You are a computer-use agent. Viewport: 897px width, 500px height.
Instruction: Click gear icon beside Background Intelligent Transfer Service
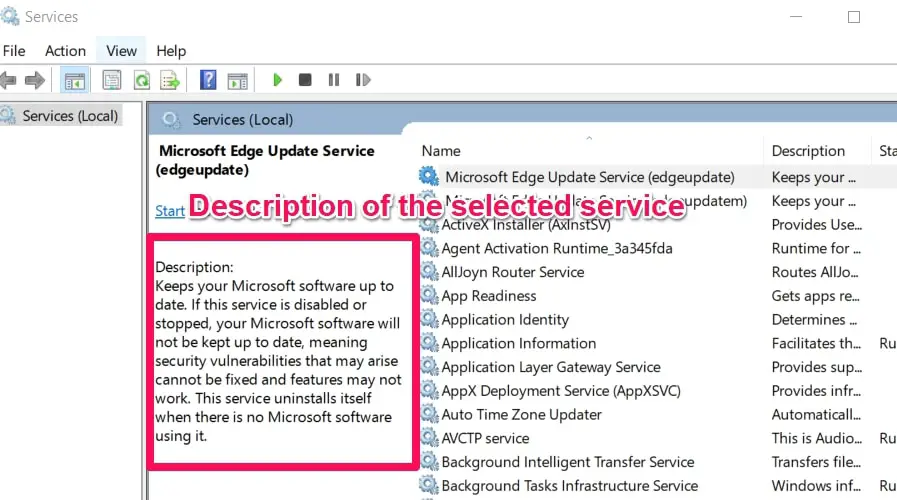pos(430,461)
